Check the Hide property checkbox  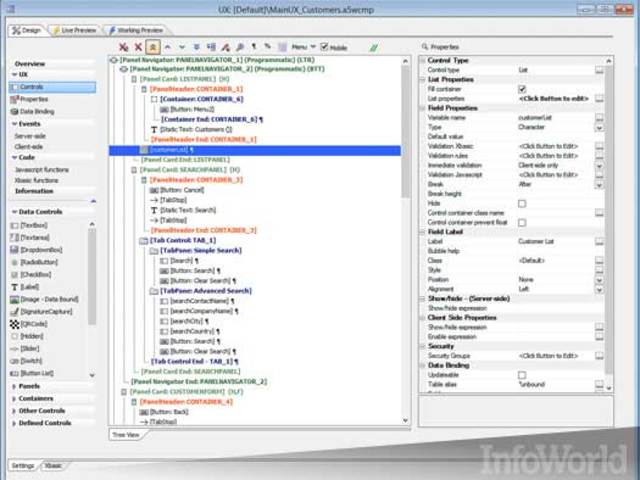(x=522, y=203)
